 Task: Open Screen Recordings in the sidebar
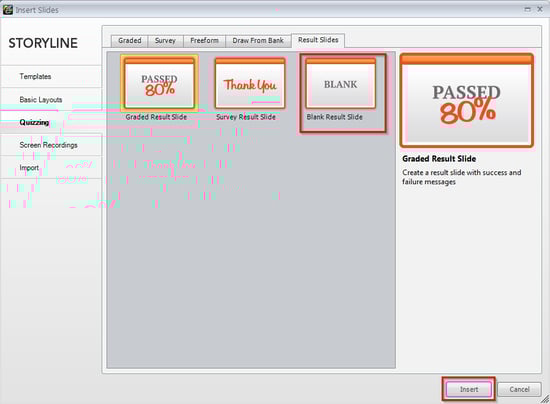point(48,145)
